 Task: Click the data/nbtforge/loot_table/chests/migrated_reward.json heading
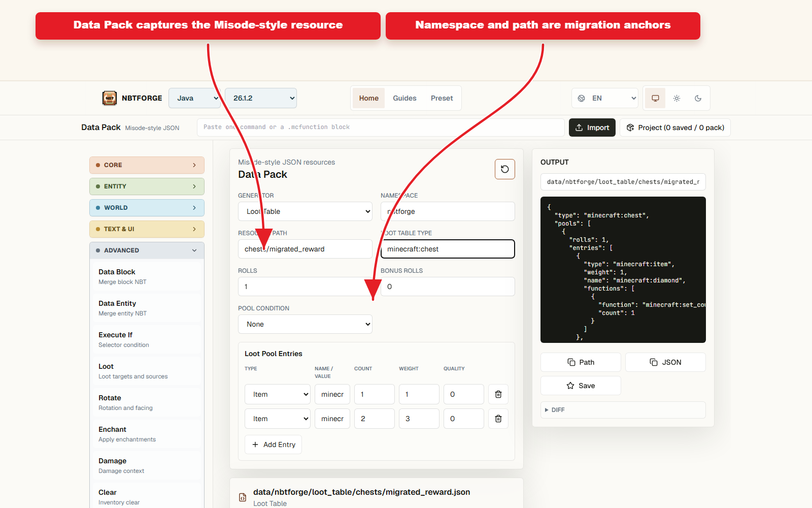coord(361,492)
